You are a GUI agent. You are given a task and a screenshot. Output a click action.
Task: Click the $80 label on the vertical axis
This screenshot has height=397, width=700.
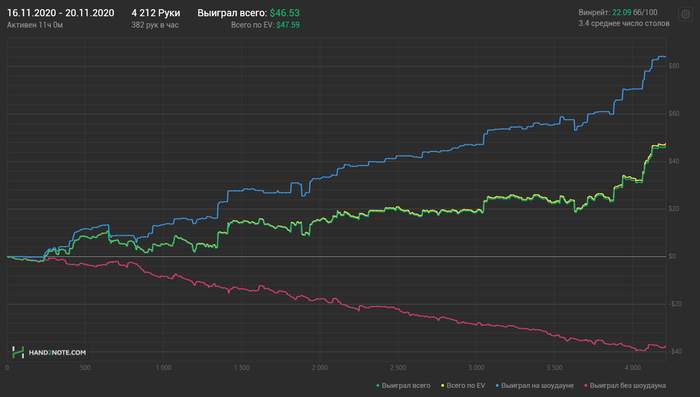tap(674, 66)
